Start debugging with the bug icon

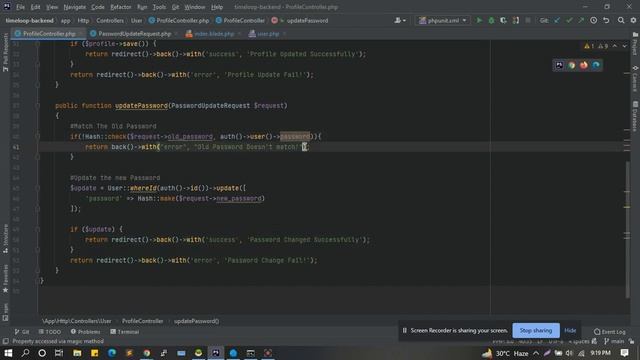491,20
